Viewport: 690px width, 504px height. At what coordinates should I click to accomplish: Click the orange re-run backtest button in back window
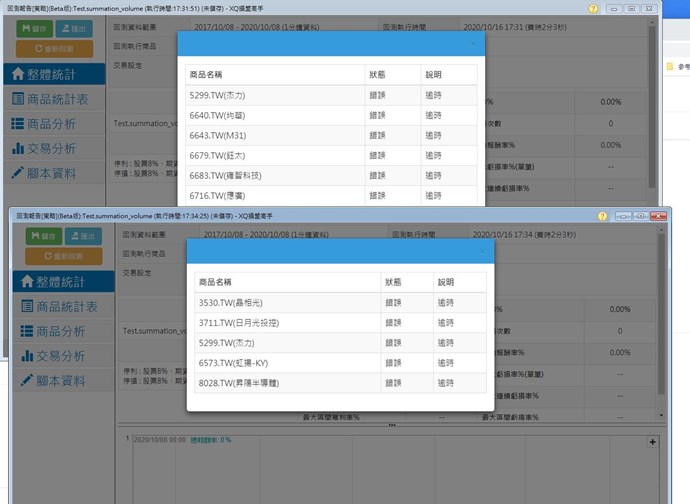tap(55, 49)
